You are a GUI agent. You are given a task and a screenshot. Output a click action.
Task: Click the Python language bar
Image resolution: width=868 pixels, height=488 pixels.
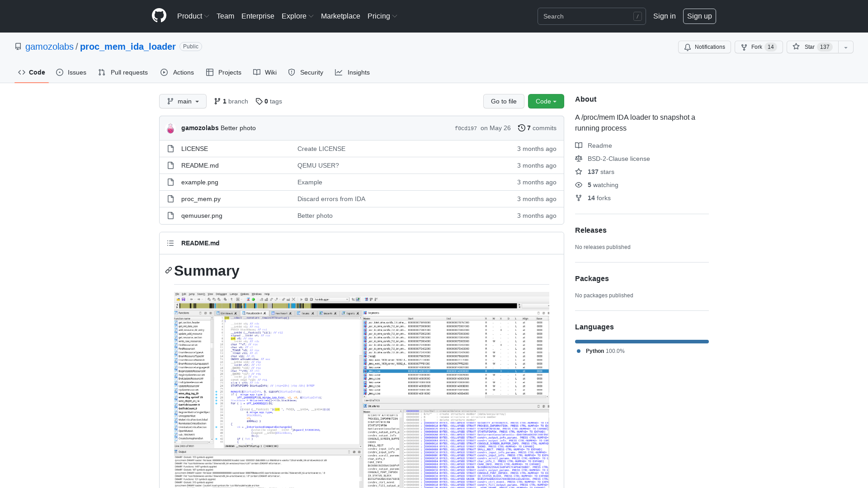(642, 342)
